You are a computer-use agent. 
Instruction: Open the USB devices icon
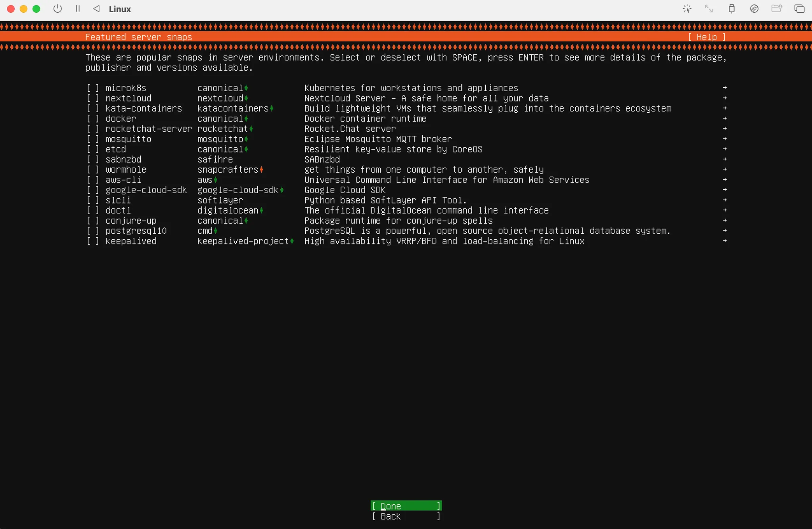tap(732, 9)
